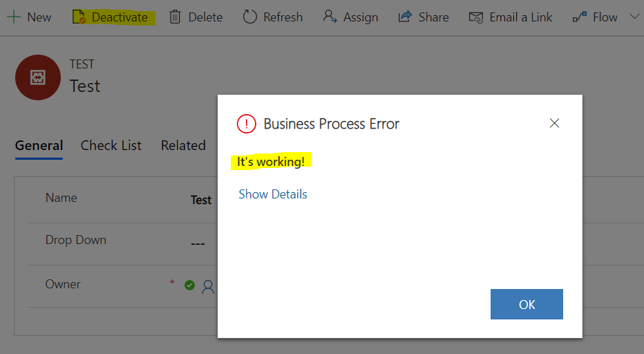
Task: Click the Owner user person icon
Action: (x=208, y=286)
